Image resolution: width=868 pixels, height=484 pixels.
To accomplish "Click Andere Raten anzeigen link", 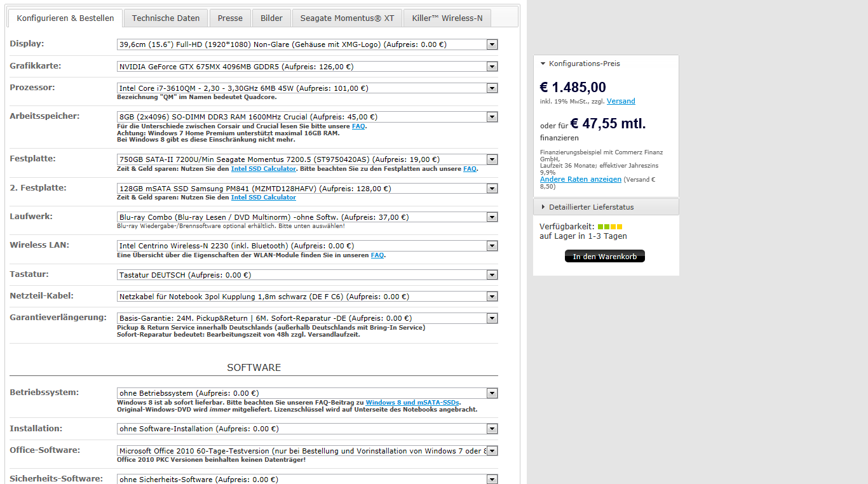I will (580, 179).
